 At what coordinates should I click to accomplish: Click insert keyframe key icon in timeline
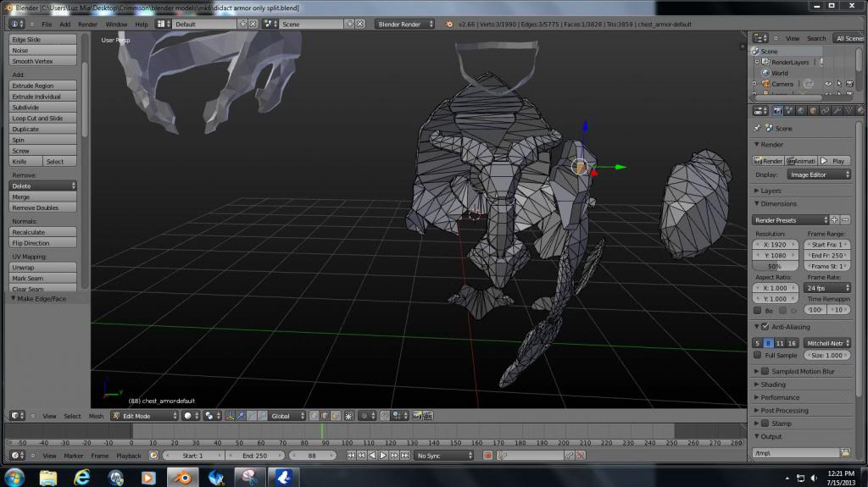pyautogui.click(x=569, y=456)
